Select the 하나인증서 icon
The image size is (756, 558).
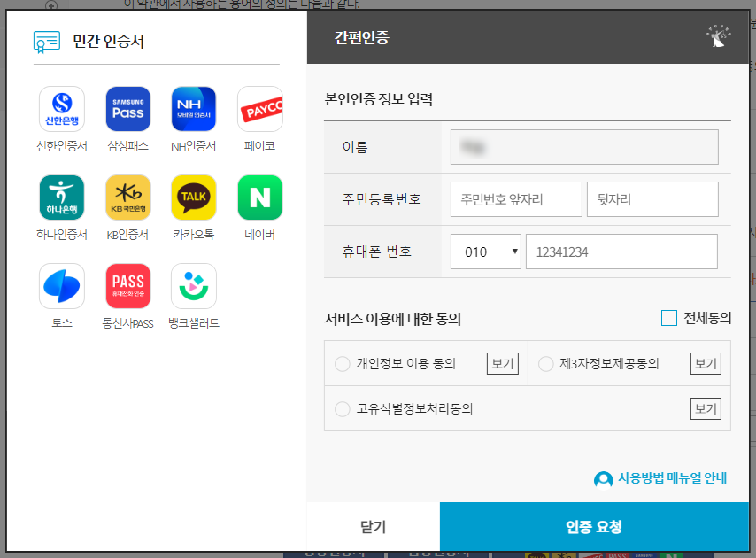pos(62,198)
